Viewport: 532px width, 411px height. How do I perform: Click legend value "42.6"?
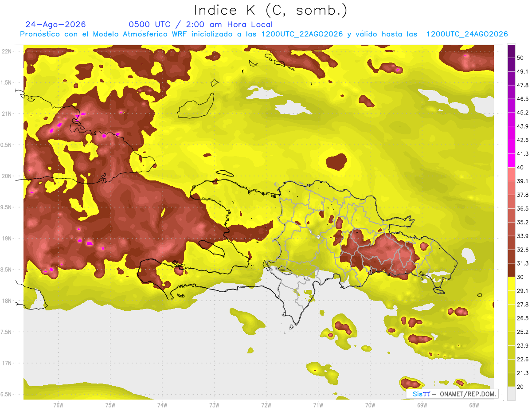coord(523,140)
